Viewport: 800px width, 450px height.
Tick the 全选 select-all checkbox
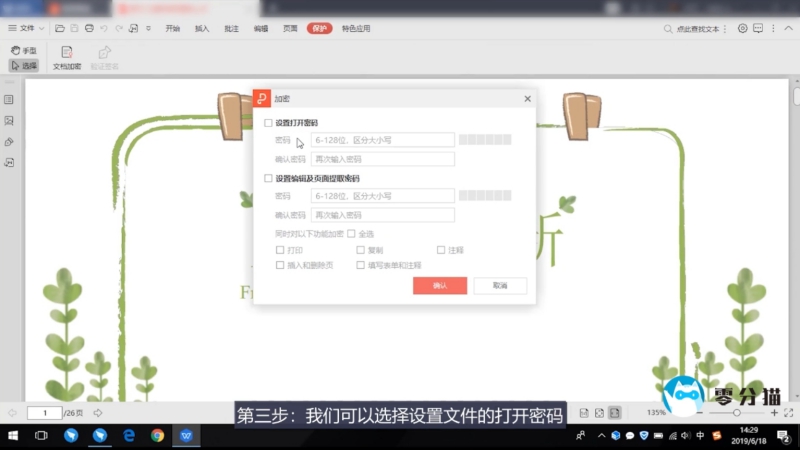click(x=351, y=234)
